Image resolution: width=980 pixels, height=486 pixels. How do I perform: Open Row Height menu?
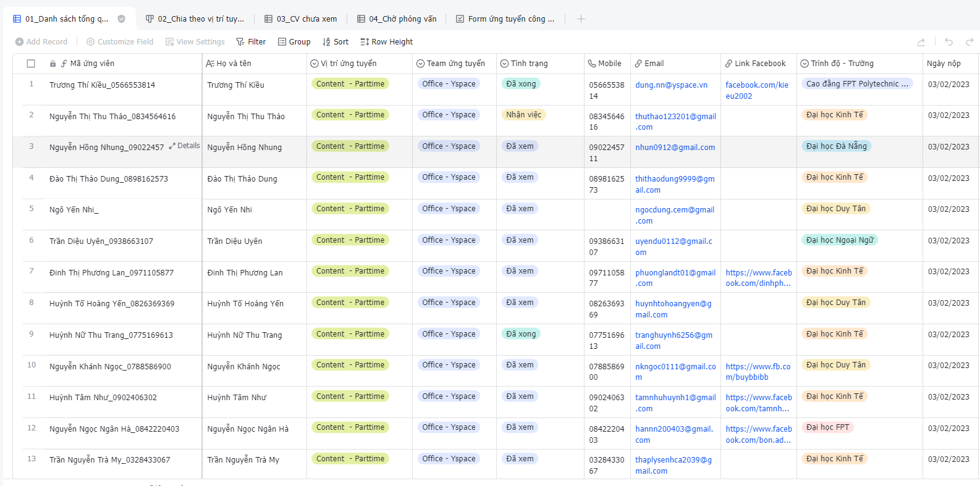click(387, 42)
